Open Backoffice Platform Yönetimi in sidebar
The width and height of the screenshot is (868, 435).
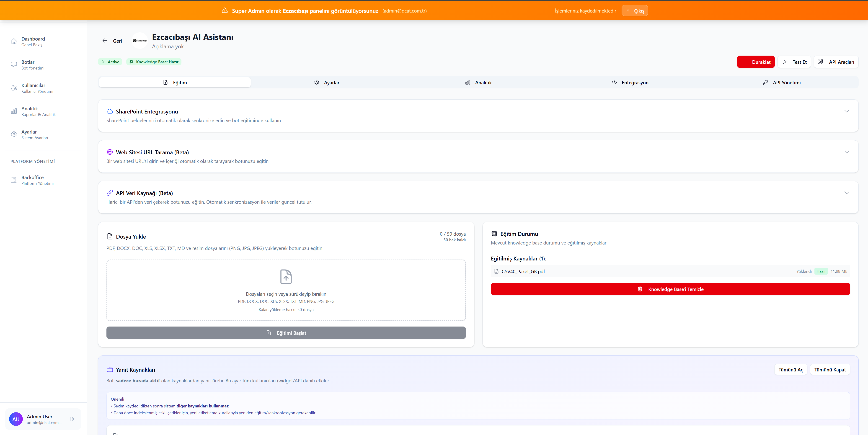tap(43, 180)
